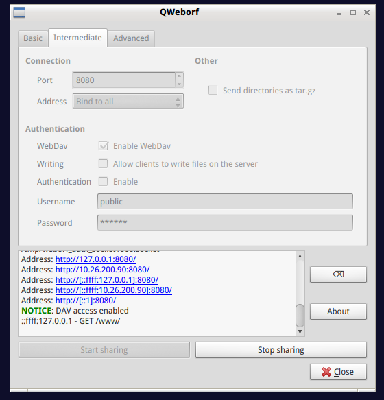The height and width of the screenshot is (400, 384).
Task: Open the http://127.0.0.1:8080/ link
Action: pyautogui.click(x=96, y=259)
